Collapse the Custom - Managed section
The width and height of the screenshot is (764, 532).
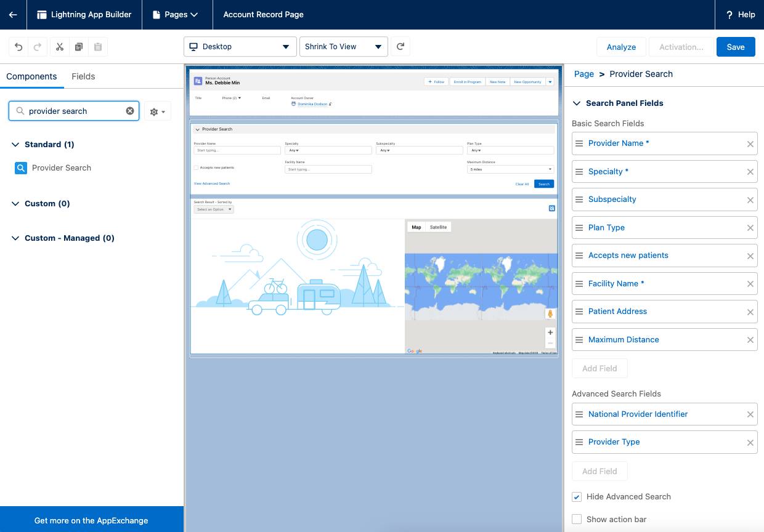click(15, 238)
